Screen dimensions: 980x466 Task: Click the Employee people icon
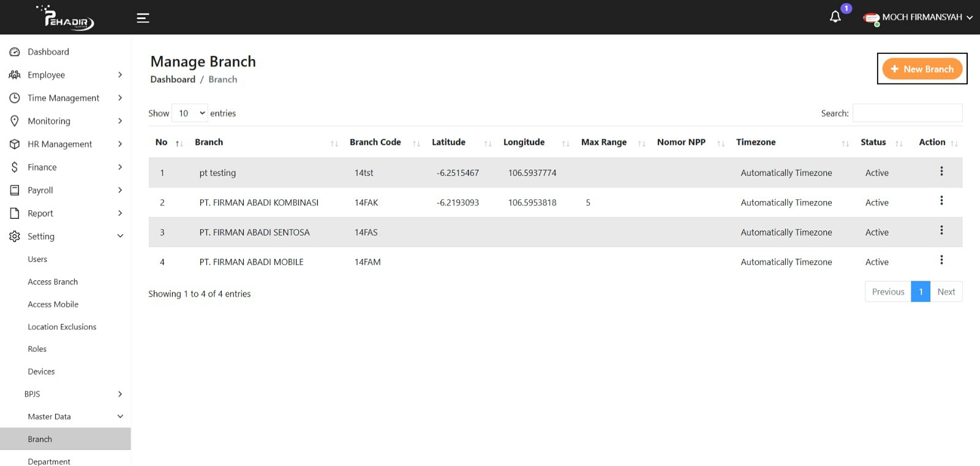coord(15,75)
